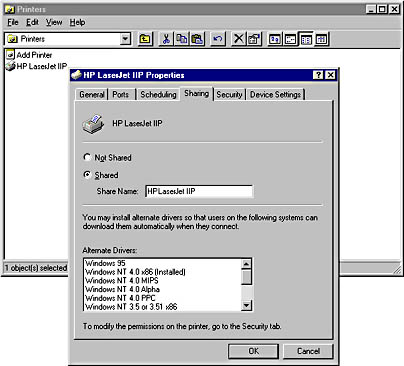Viewport: 404px width, 366px height.
Task: Open the Printers address dropdown
Action: (125, 39)
